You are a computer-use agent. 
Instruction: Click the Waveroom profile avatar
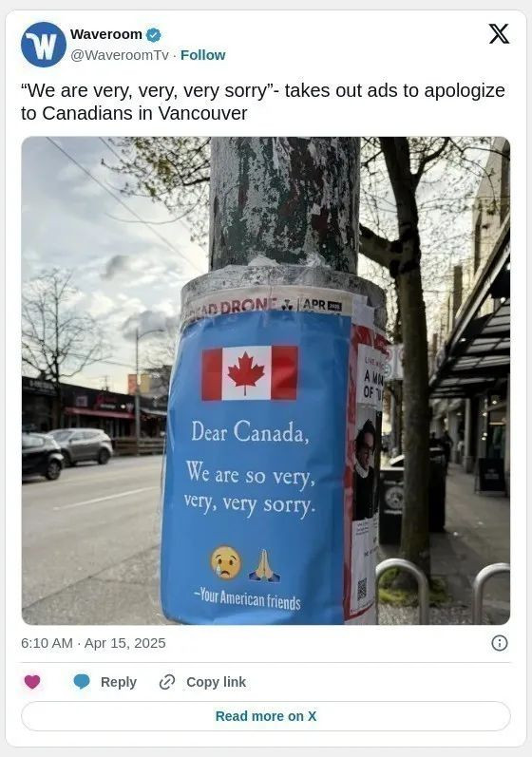click(x=44, y=45)
